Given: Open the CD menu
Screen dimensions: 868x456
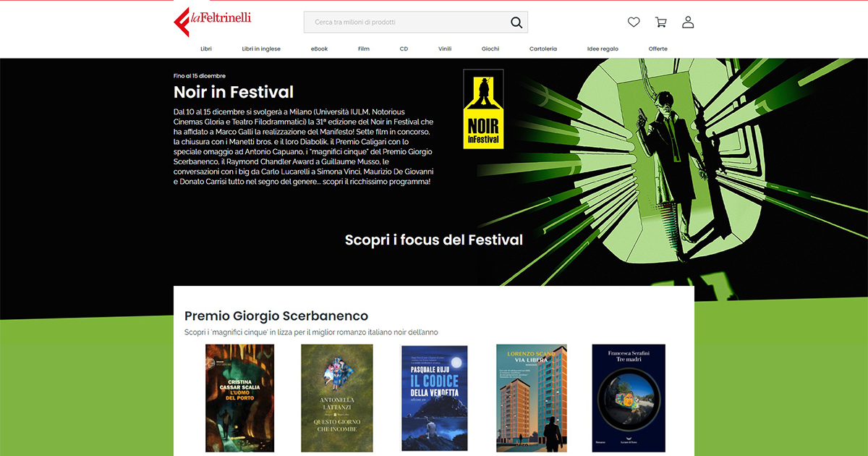Looking at the screenshot, I should point(404,49).
